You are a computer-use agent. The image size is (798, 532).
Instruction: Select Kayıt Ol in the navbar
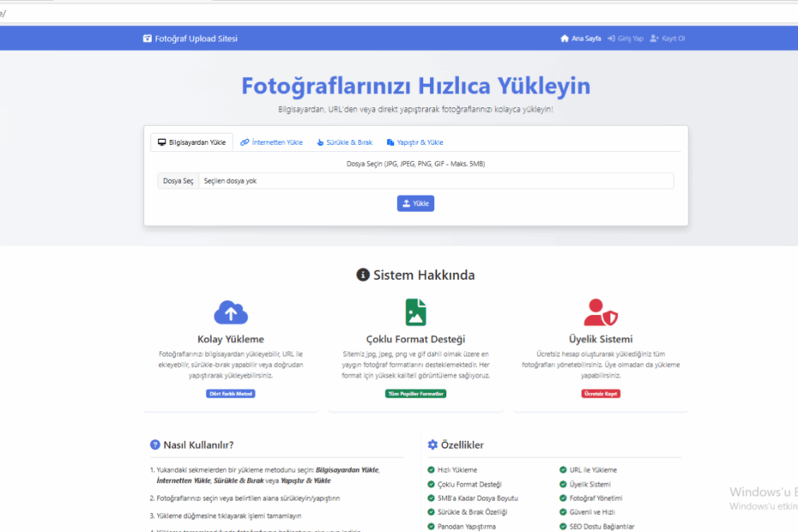click(668, 38)
